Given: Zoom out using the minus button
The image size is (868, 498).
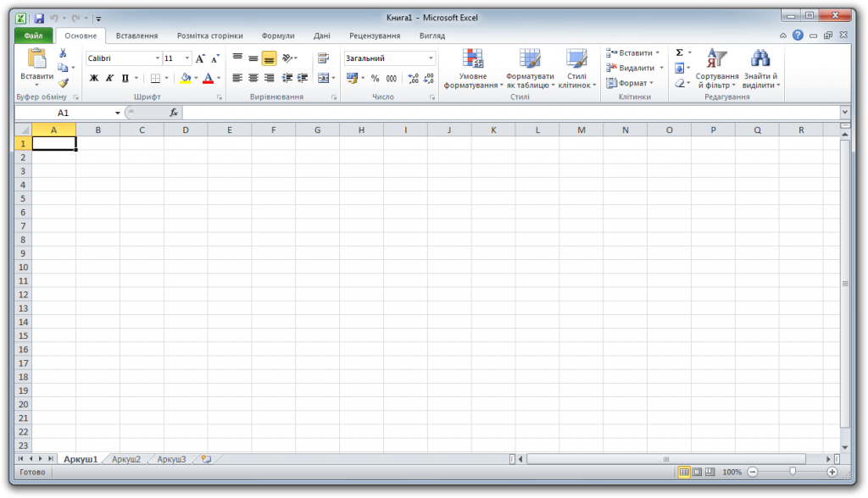Looking at the screenshot, I should 753,472.
